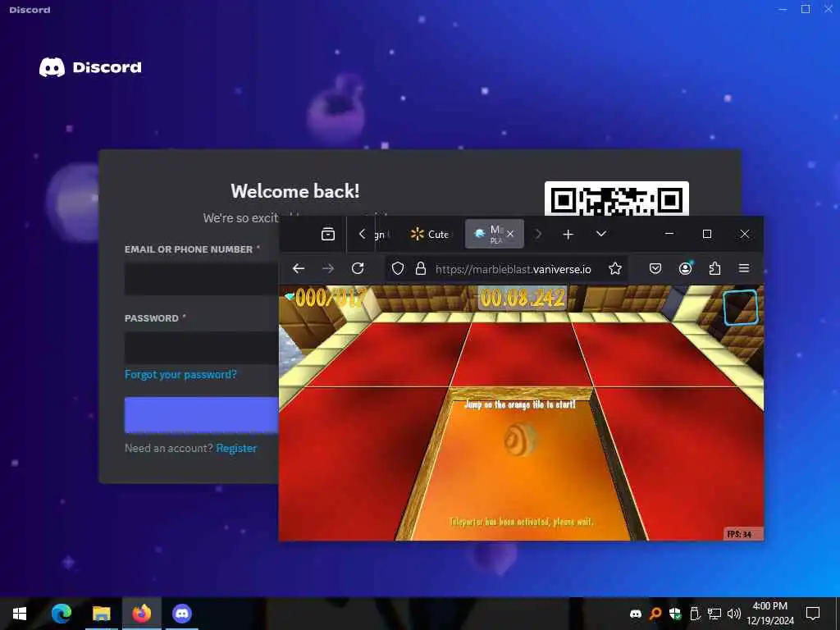Bookmark page with the star icon
The height and width of the screenshot is (630, 840).
[615, 268]
